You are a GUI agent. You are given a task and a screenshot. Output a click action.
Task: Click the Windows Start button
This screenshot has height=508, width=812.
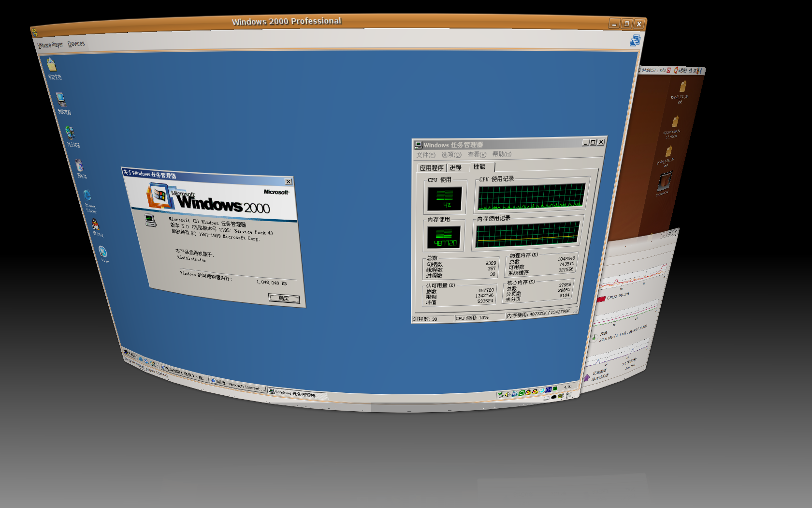point(129,354)
